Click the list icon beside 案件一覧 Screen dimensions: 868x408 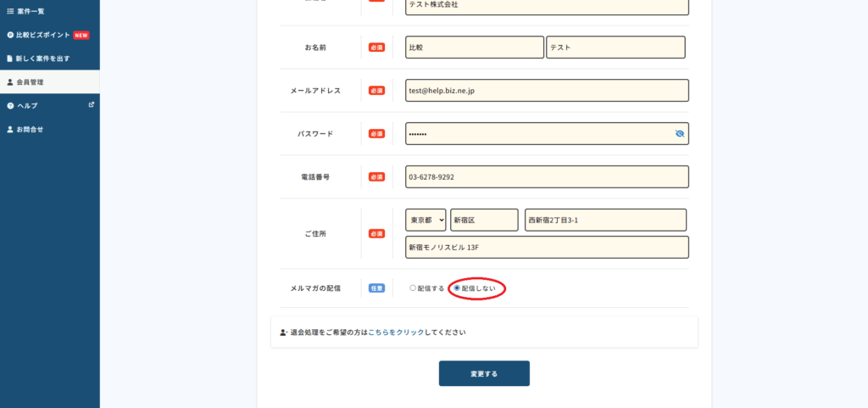[10, 11]
